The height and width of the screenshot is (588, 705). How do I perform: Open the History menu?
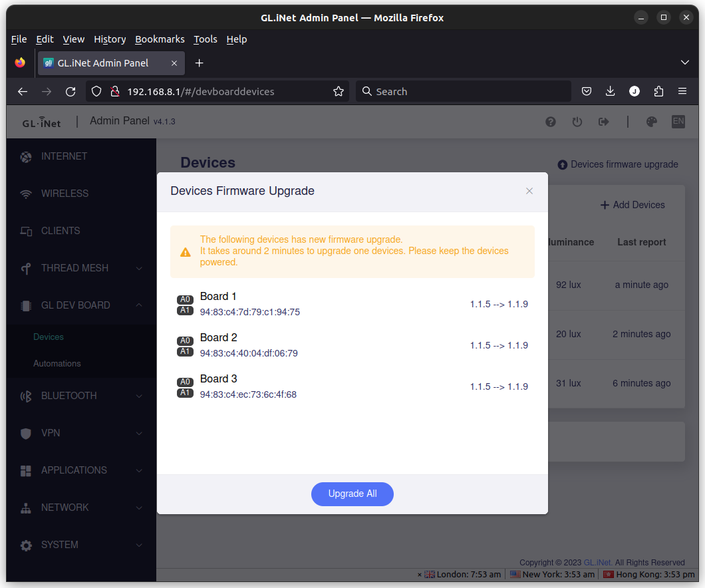tap(110, 39)
